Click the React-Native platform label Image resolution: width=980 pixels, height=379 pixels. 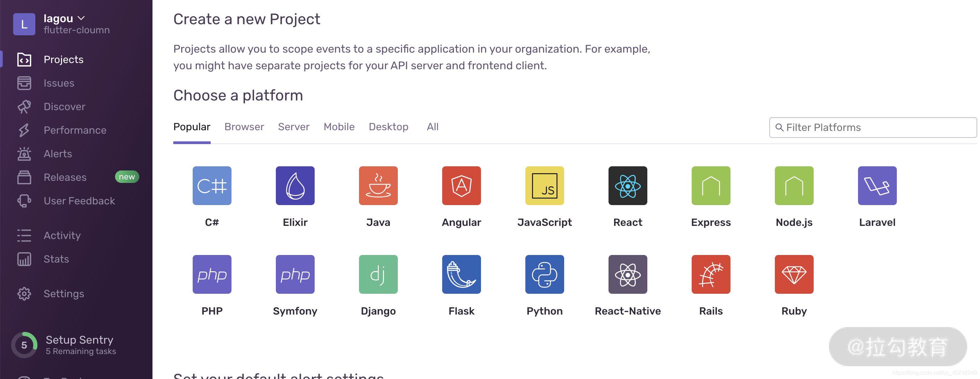pos(628,310)
